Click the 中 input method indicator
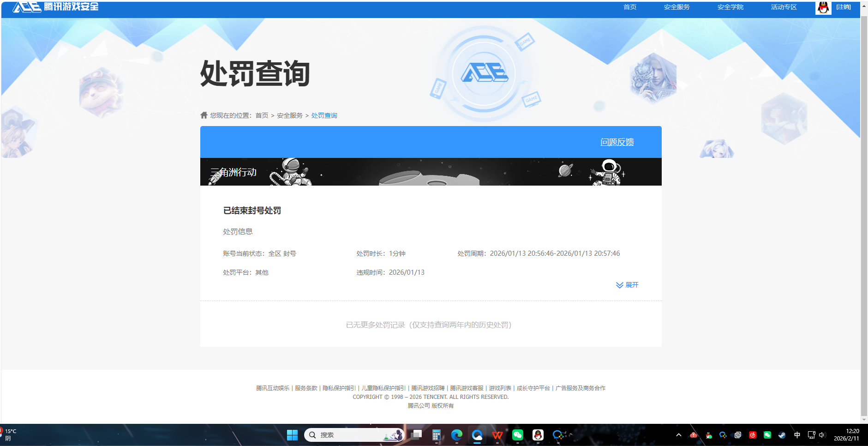This screenshot has width=868, height=446. (797, 434)
